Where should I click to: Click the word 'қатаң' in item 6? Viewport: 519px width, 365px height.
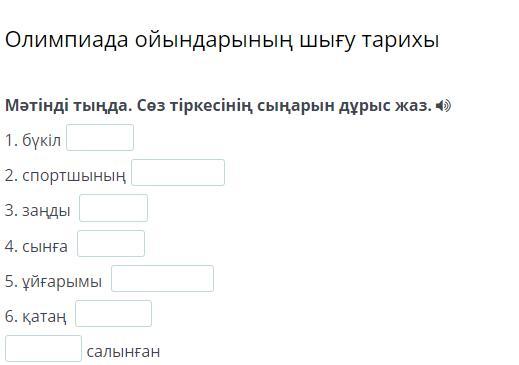pyautogui.click(x=44, y=316)
